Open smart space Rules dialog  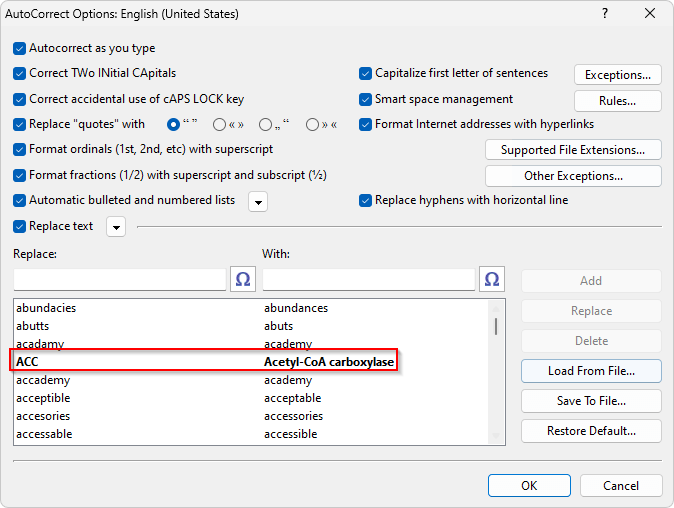pyautogui.click(x=618, y=101)
